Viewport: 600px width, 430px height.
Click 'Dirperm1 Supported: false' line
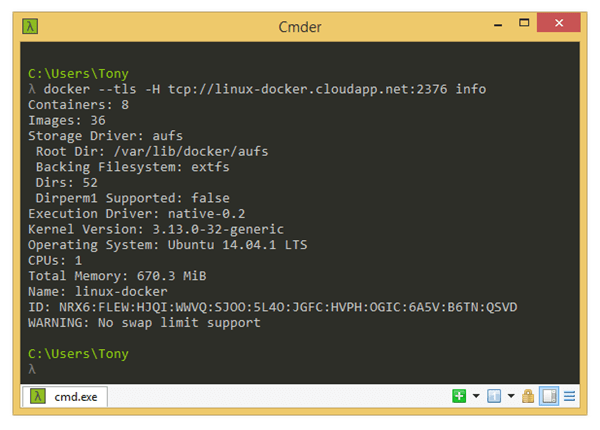[x=132, y=198]
